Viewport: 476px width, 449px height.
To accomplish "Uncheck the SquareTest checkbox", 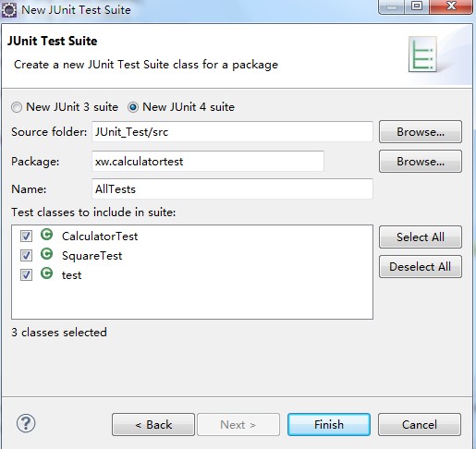I will point(26,255).
